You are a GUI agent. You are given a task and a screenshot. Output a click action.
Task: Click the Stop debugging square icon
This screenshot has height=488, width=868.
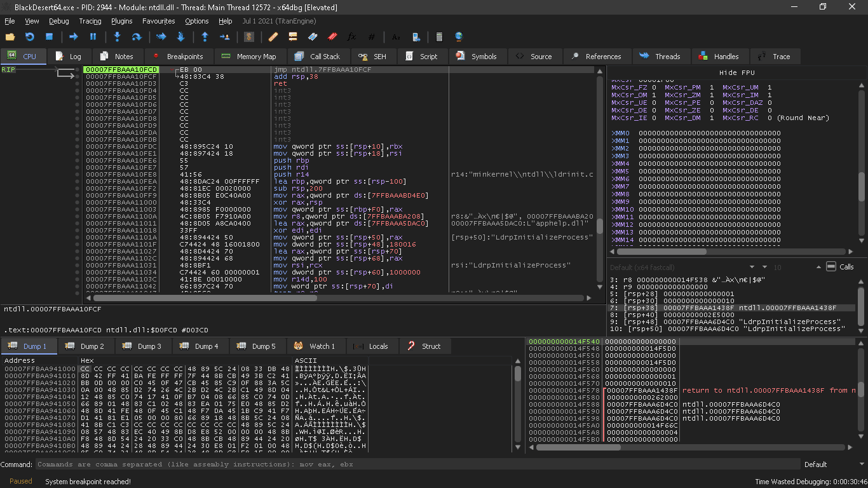click(49, 37)
